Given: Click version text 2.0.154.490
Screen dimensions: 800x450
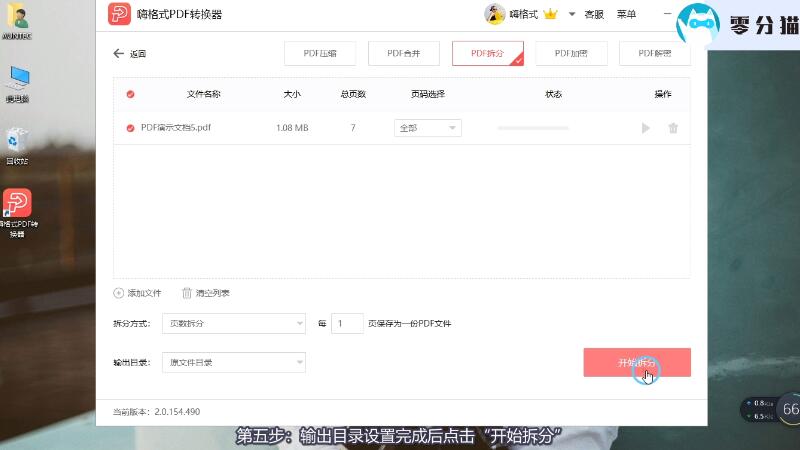Looking at the screenshot, I should (x=177, y=412).
